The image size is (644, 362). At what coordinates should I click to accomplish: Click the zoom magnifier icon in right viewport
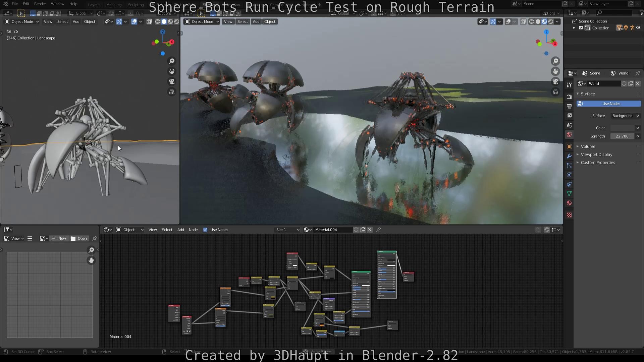(555, 61)
